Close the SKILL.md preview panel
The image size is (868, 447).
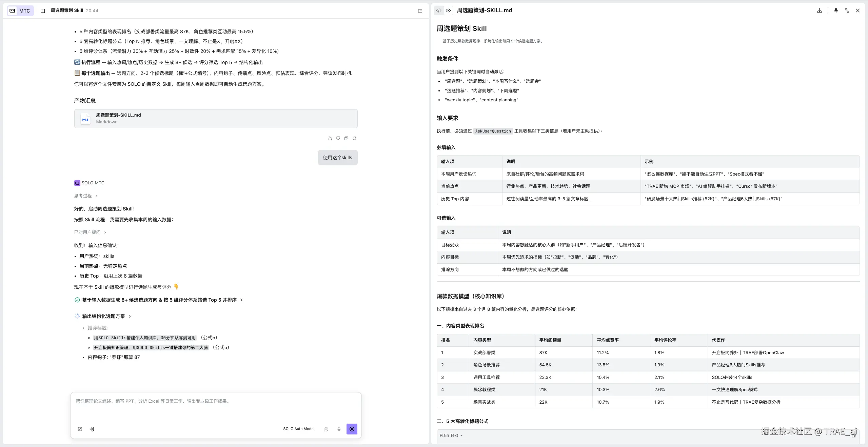pos(858,11)
